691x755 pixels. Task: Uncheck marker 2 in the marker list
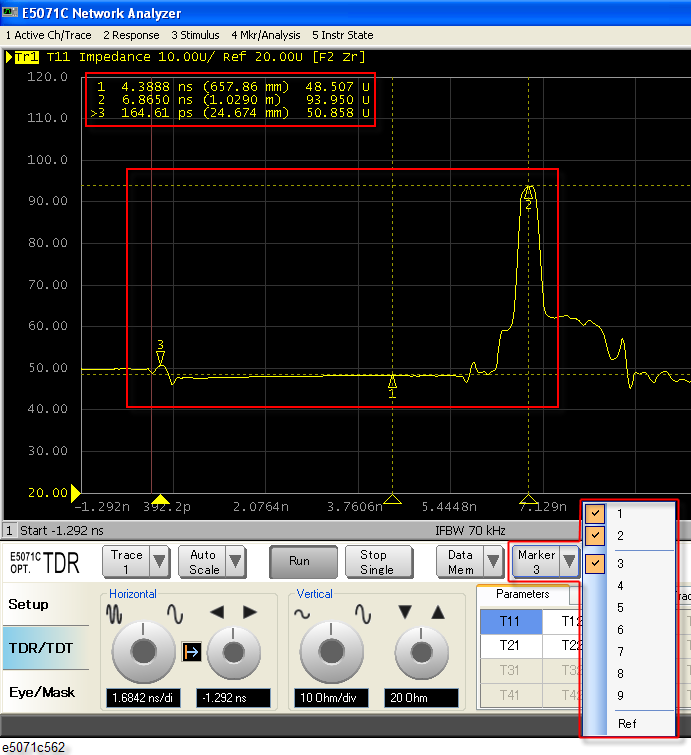pyautogui.click(x=596, y=536)
